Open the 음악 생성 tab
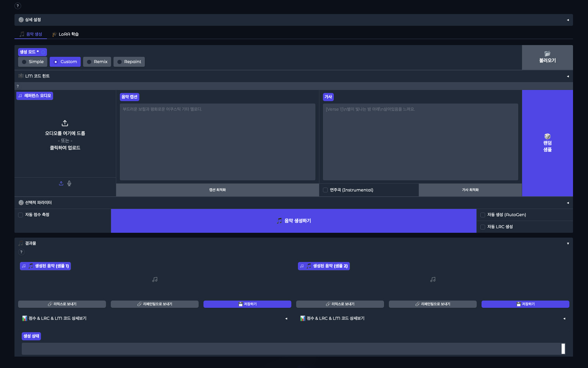588x368 pixels. (31, 34)
